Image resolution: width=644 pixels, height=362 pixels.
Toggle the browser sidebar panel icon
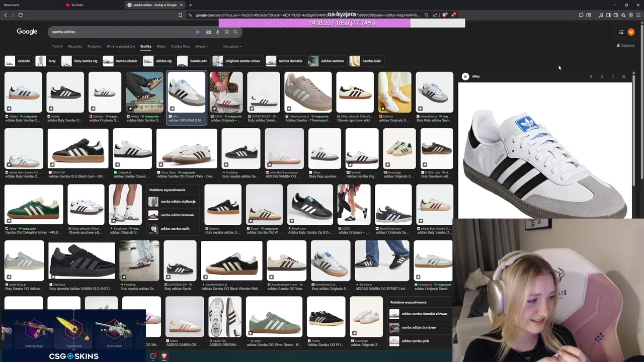click(608, 15)
